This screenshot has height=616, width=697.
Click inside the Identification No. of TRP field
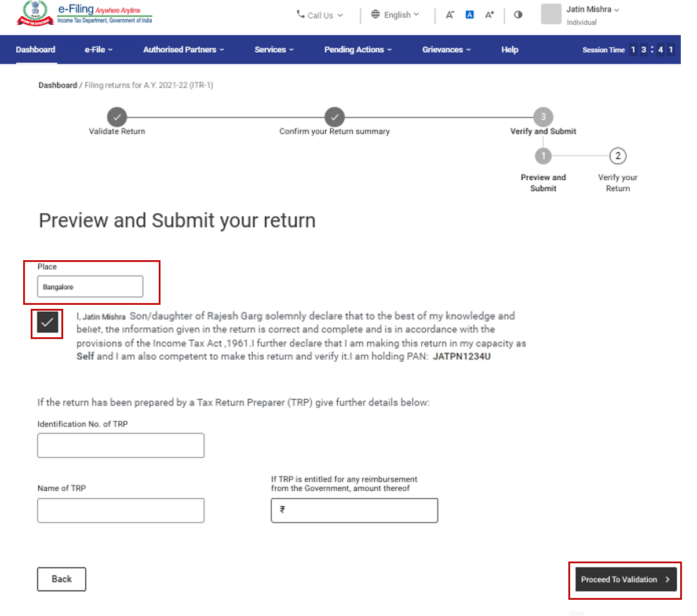tap(121, 445)
